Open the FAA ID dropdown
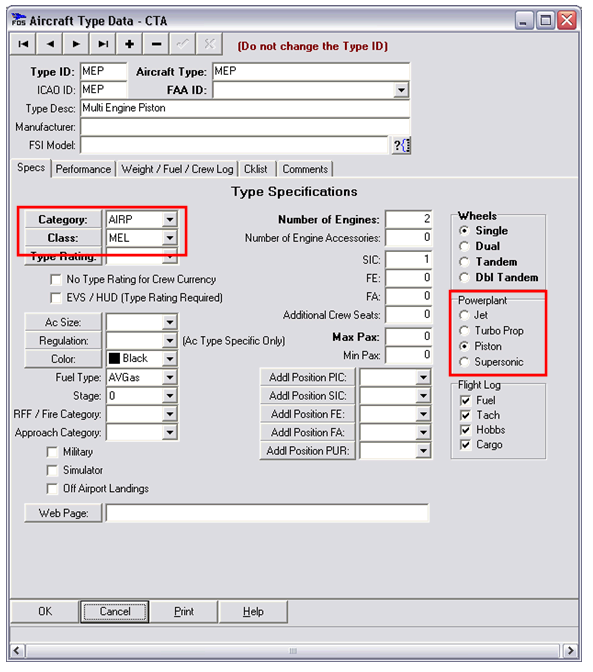The height and width of the screenshot is (672, 593). [x=401, y=90]
